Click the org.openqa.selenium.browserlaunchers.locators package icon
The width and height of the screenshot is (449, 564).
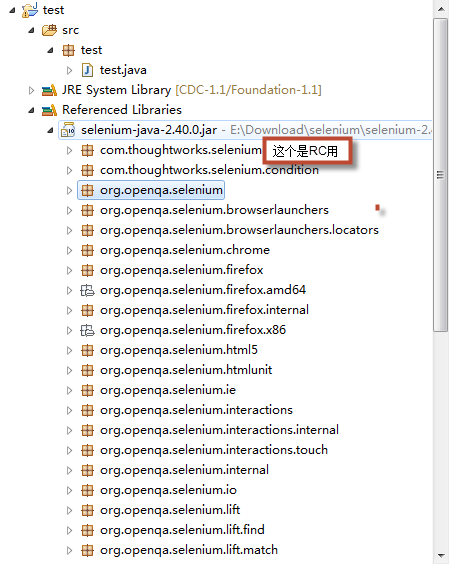pos(87,230)
